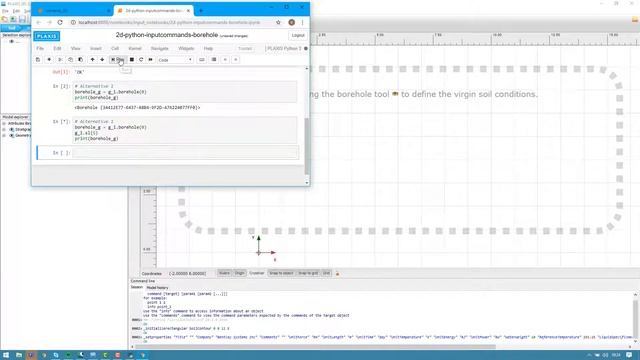Click the notebook title 2d-python-inputcommands-borehole
This screenshot has height=360, width=640.
167,35
